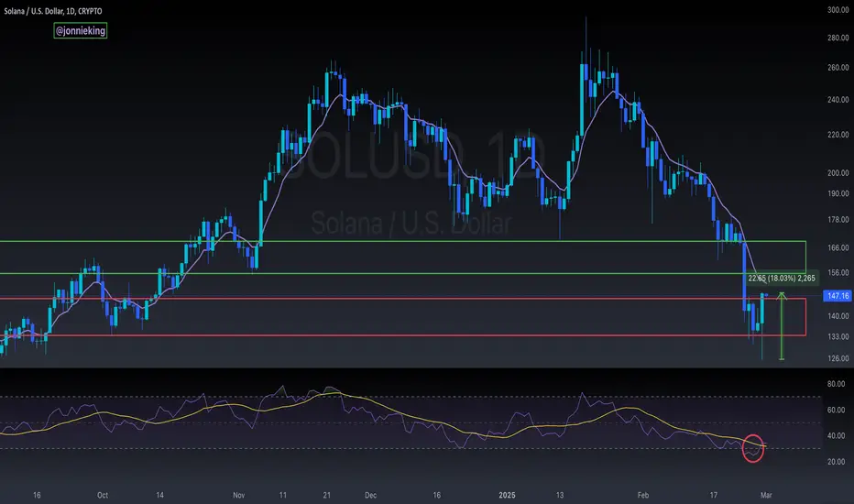Click the 156.00 price axis label
This screenshot has height=504, width=854.
(x=838, y=272)
